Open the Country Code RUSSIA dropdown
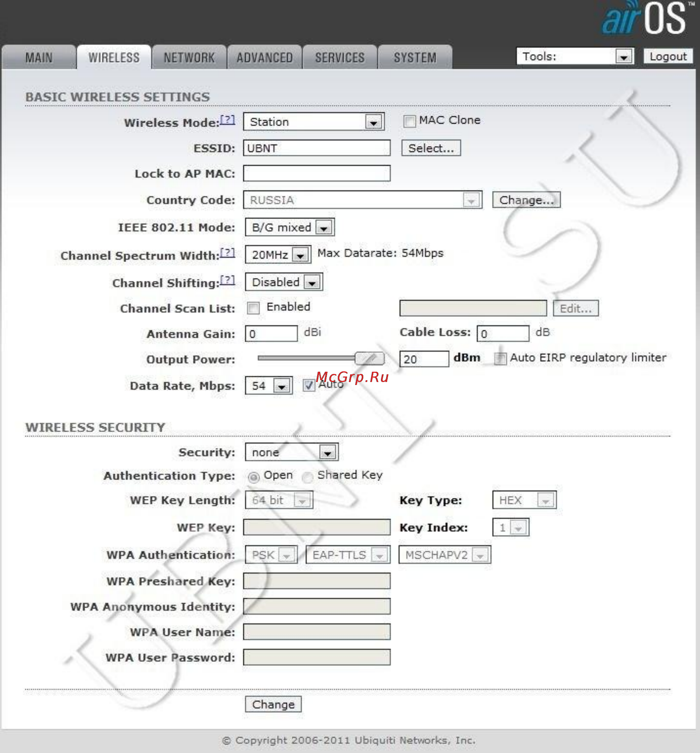Viewport: 700px width, 753px height. [363, 200]
